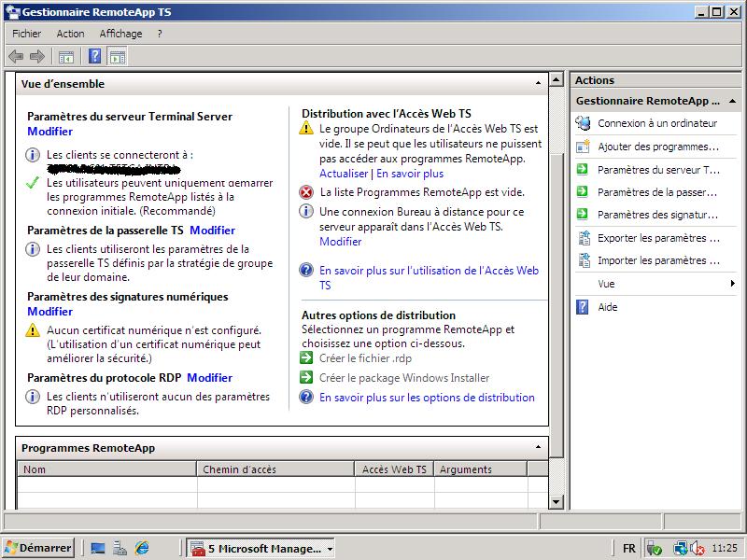Click Importer les paramètres action
Image resolution: width=747 pixels, height=560 pixels.
coord(659,260)
